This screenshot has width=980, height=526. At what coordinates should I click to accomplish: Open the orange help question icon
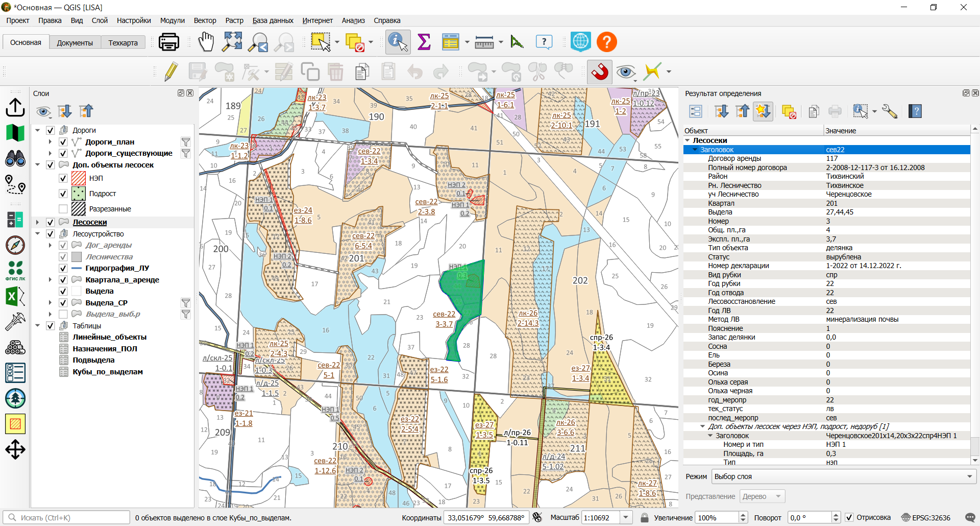coord(607,42)
